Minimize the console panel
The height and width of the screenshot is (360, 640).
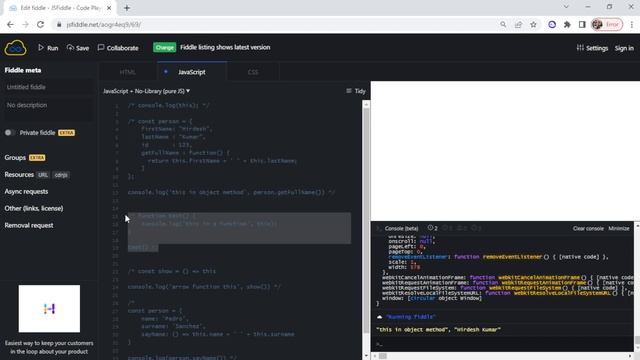[619, 229]
